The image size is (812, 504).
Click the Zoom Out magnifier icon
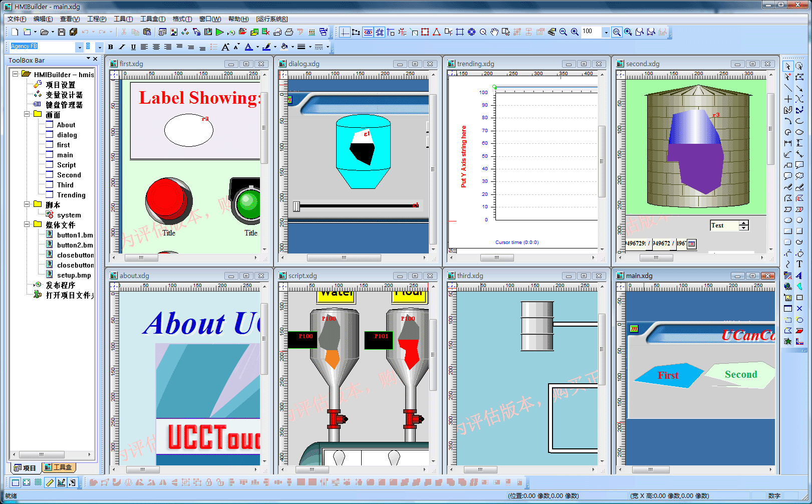click(563, 32)
